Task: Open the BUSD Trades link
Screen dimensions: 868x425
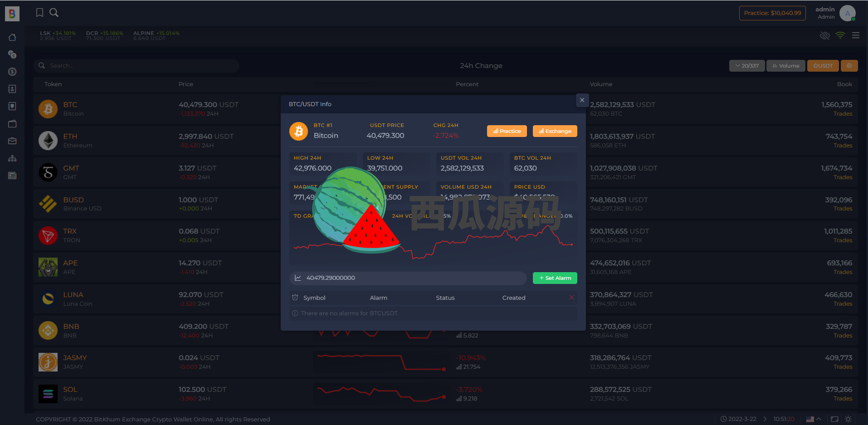Action: pyautogui.click(x=843, y=209)
